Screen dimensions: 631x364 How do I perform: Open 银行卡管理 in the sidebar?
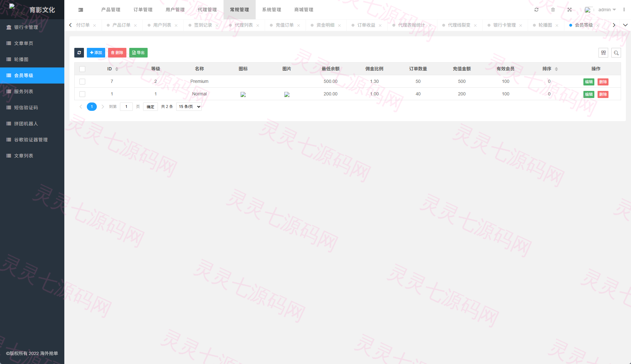tap(32, 27)
